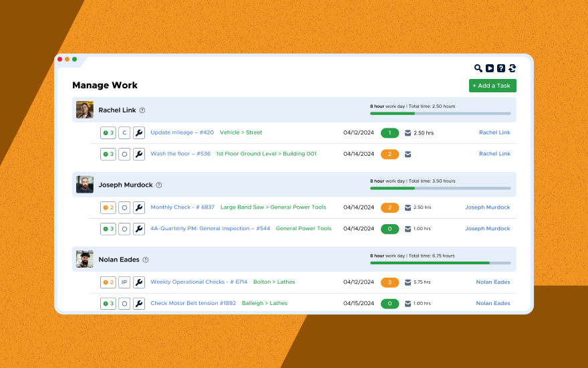
Task: Click help icon next to Rachel Link
Action: click(142, 110)
